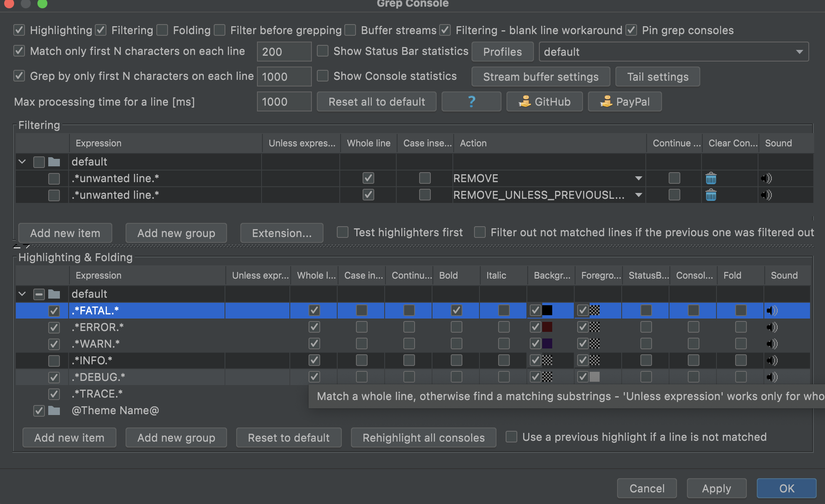The width and height of the screenshot is (825, 504).
Task: Toggle Show Status Bar statistics checkbox
Action: [323, 51]
